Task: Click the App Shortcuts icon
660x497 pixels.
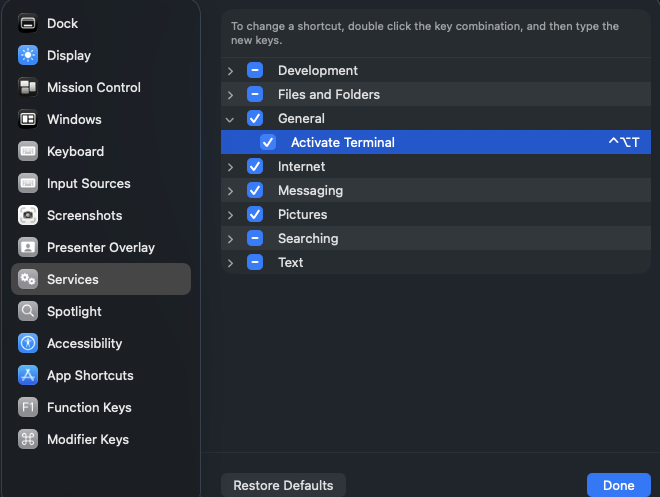Action: (28, 375)
